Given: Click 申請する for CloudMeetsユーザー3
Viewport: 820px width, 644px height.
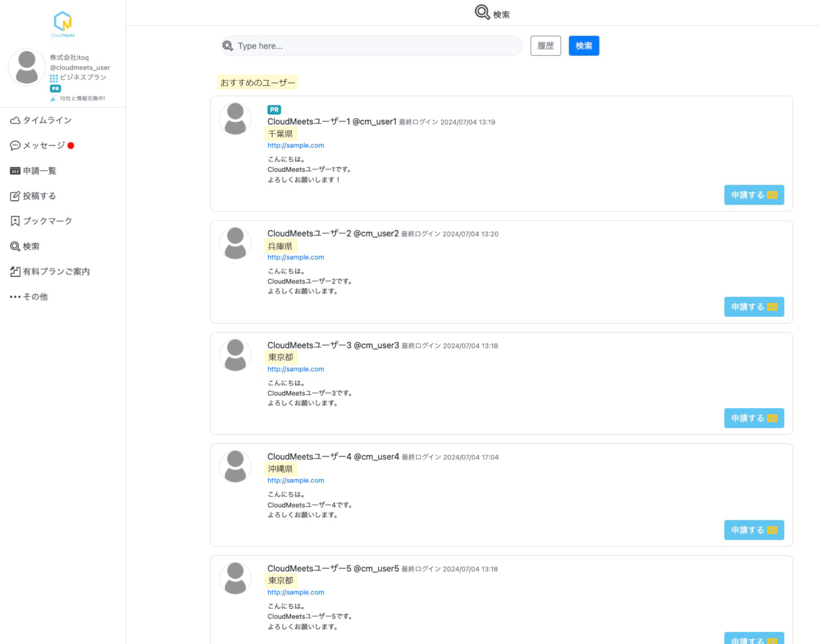Looking at the screenshot, I should click(x=753, y=418).
